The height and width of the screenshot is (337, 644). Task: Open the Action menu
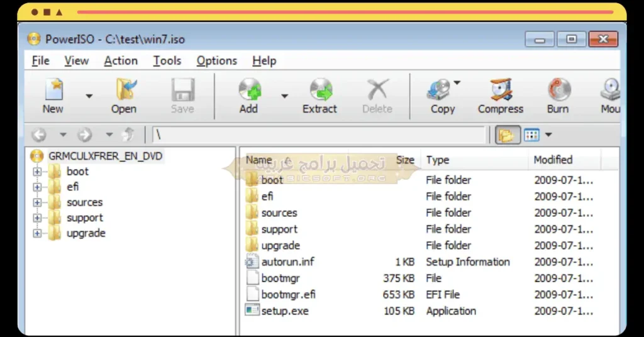point(121,61)
